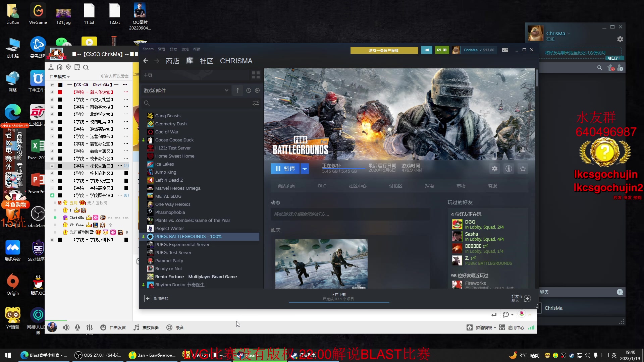The width and height of the screenshot is (644, 362).
Task: Open Steam inbox with 69 messages
Action: (x=442, y=50)
